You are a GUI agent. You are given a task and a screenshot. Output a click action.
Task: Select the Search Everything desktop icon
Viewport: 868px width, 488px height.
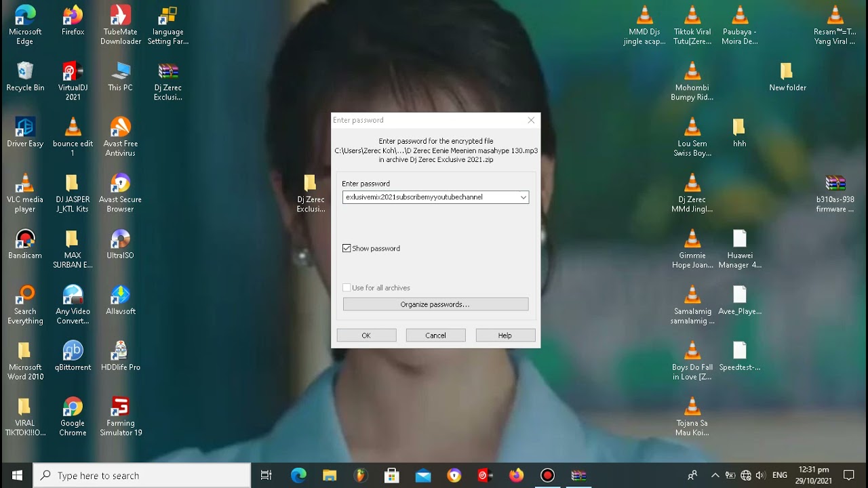tap(25, 306)
